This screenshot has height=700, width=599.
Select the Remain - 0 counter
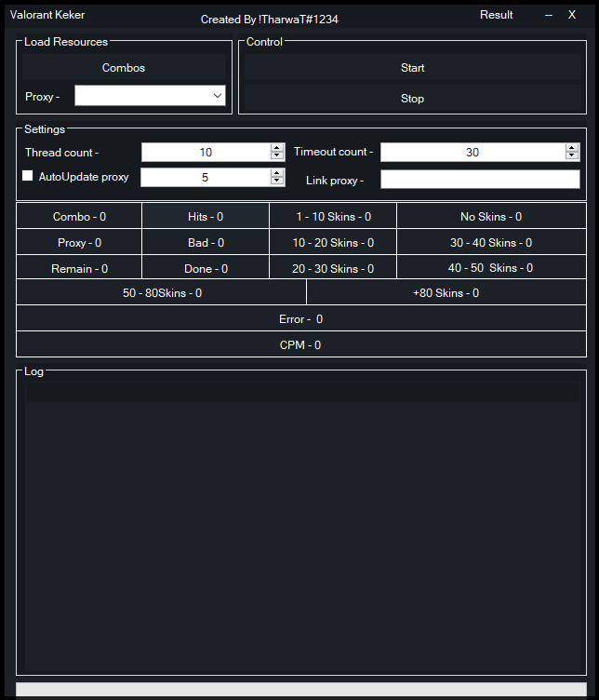pos(79,268)
